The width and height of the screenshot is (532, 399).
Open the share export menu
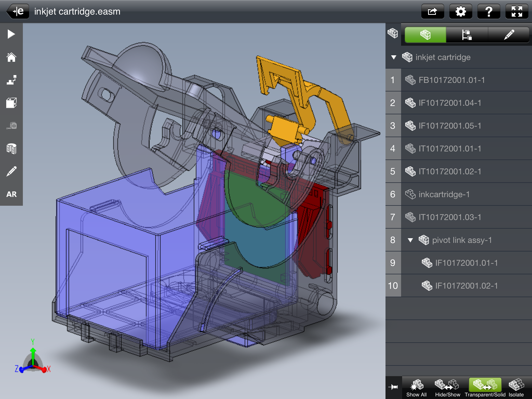[x=433, y=11]
